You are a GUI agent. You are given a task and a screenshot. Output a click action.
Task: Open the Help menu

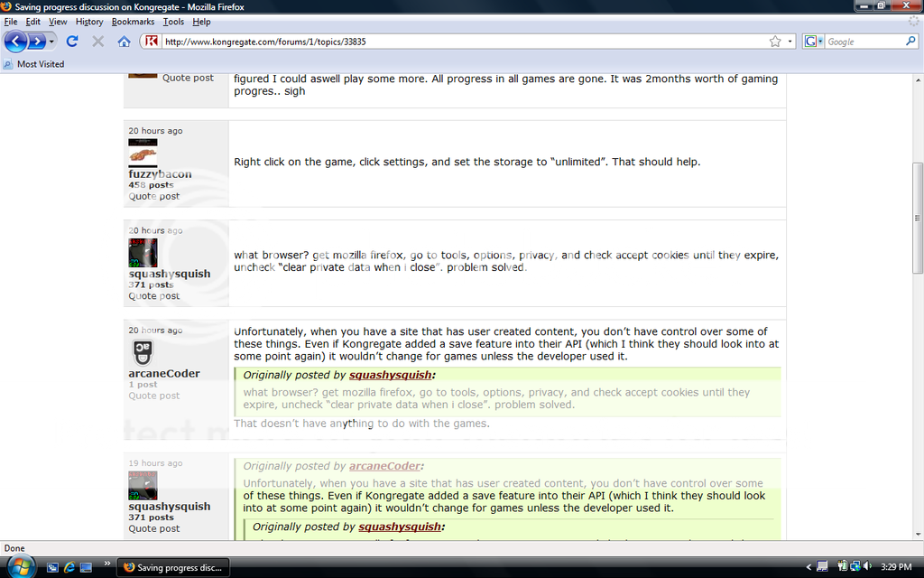click(201, 22)
